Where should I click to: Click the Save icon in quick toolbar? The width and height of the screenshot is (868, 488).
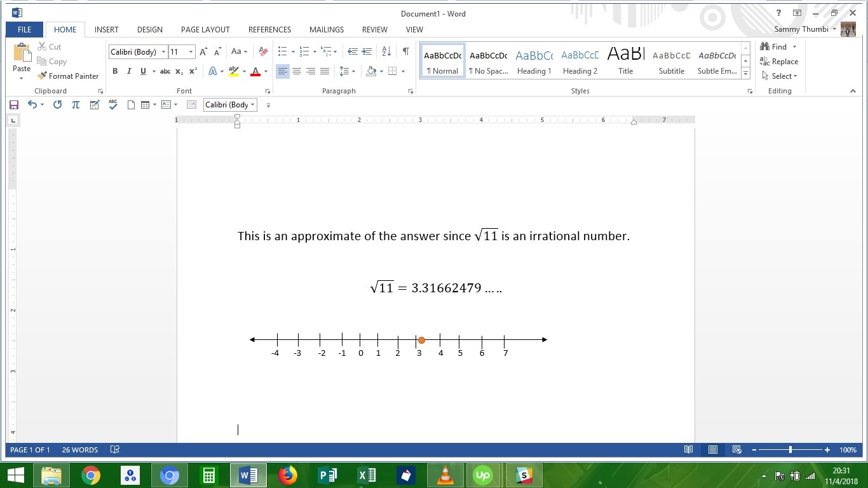[13, 105]
